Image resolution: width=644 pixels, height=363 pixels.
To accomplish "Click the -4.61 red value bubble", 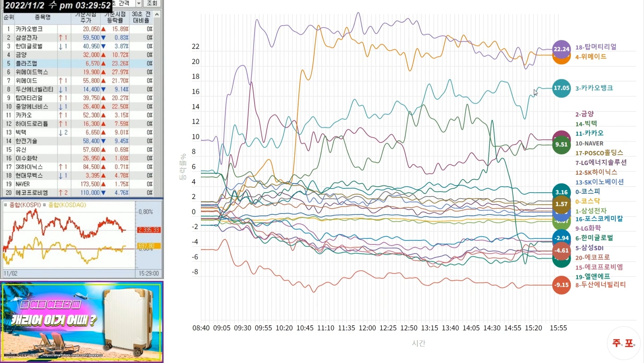I will point(561,251).
